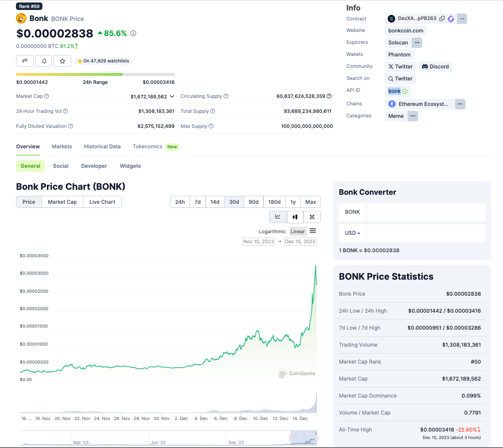This screenshot has width=503, height=448.
Task: Switch to Developer sub-tab
Action: (94, 166)
